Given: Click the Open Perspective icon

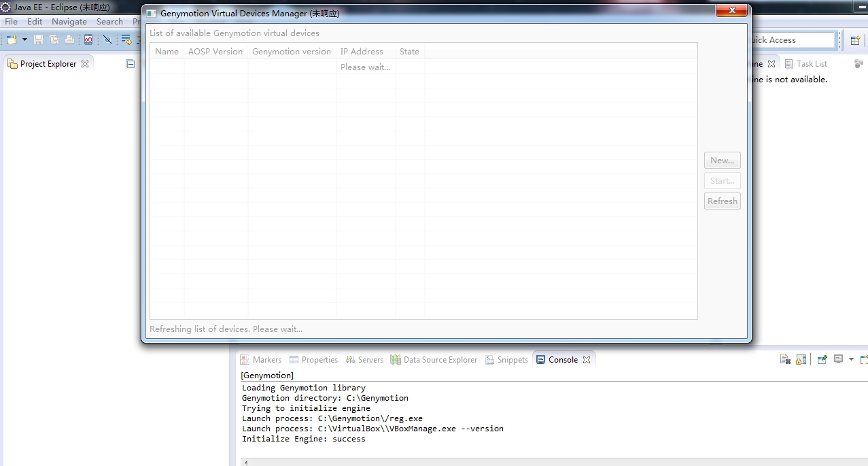Looking at the screenshot, I should point(855,40).
